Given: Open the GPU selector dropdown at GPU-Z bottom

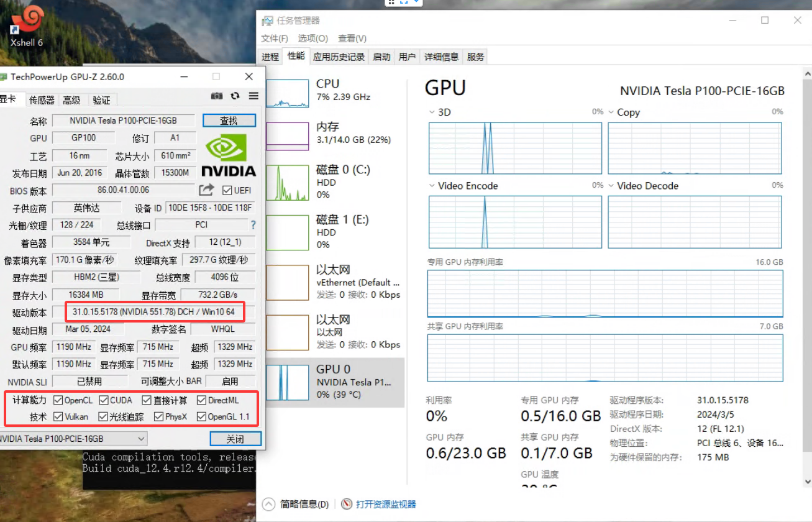Looking at the screenshot, I should click(x=142, y=439).
